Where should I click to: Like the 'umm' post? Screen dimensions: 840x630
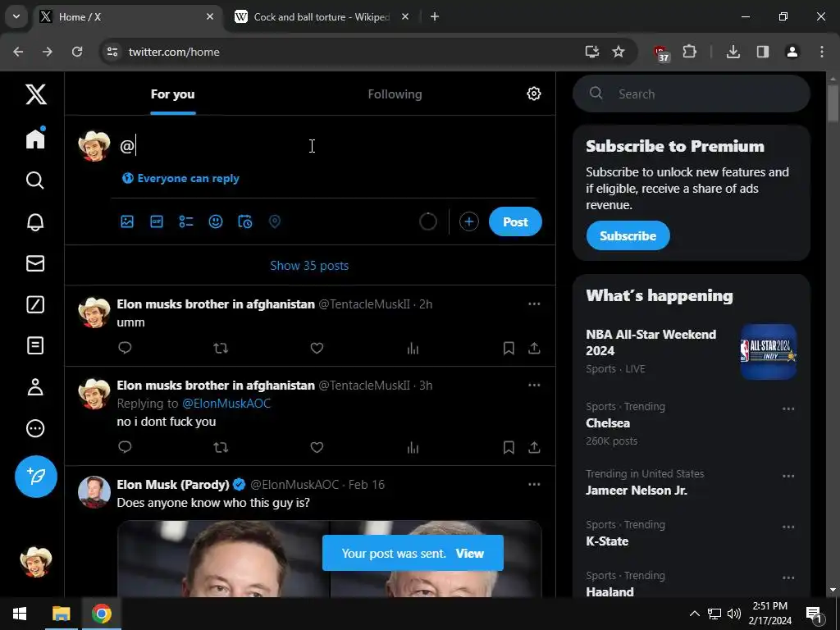coord(317,348)
